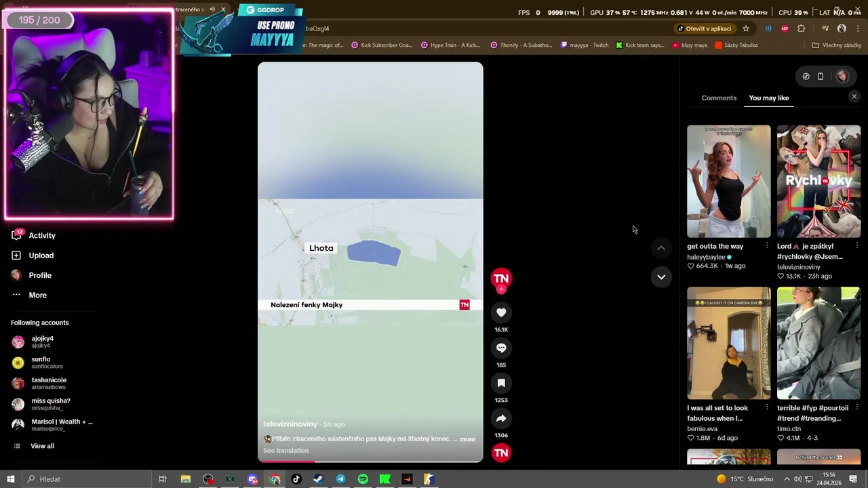Click Otevřít v aplikaci button
The width and height of the screenshot is (868, 488).
pos(704,28)
